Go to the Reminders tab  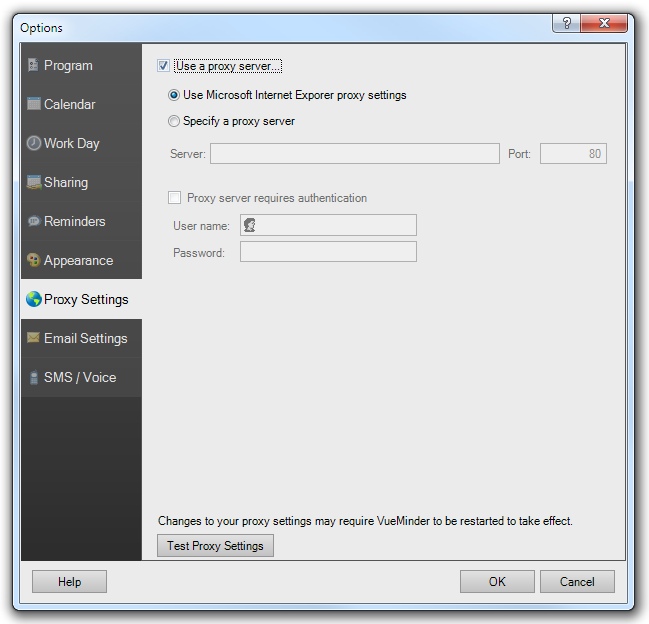pos(82,221)
